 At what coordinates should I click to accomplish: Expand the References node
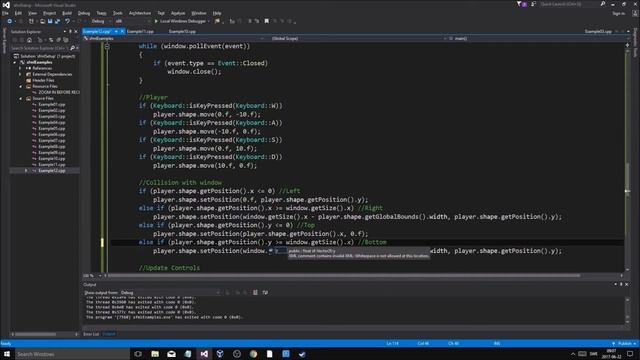[x=20, y=68]
